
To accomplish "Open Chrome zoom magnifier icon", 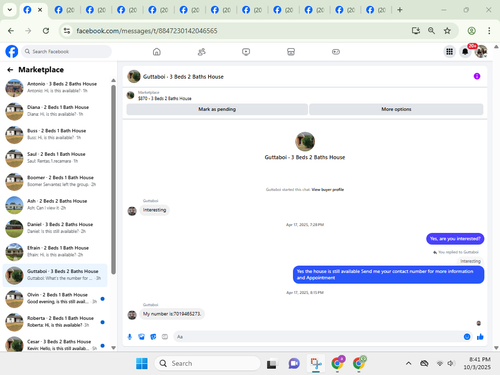I will pyautogui.click(x=431, y=31).
